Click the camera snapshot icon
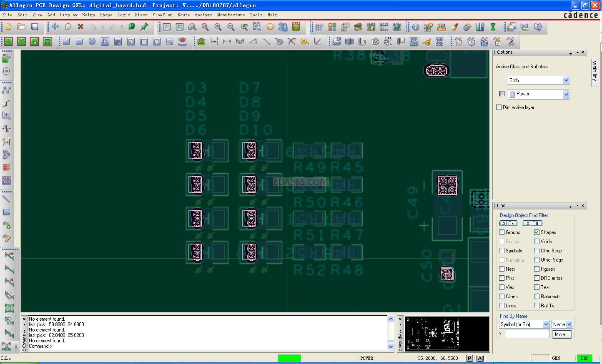 (375, 42)
